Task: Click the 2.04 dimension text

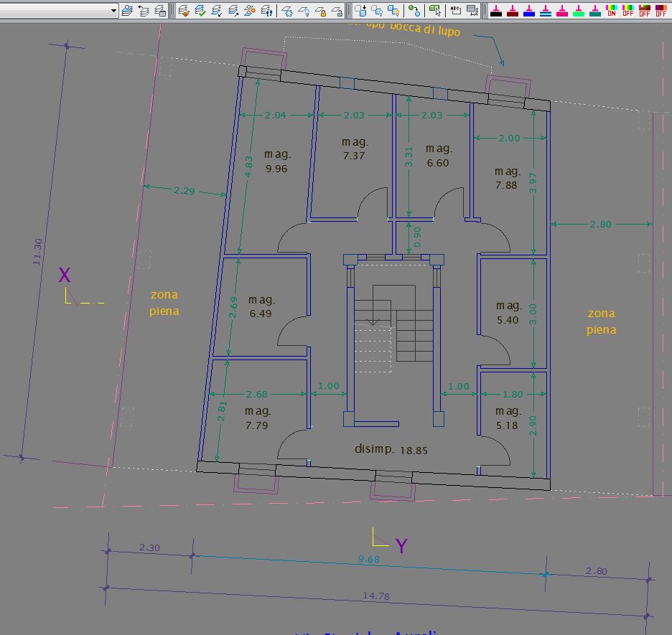Action: (275, 115)
